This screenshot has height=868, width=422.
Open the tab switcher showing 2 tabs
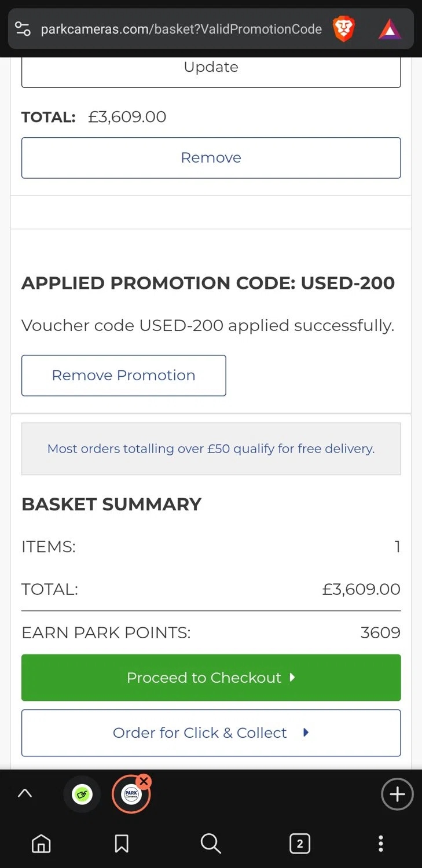pos(299,844)
